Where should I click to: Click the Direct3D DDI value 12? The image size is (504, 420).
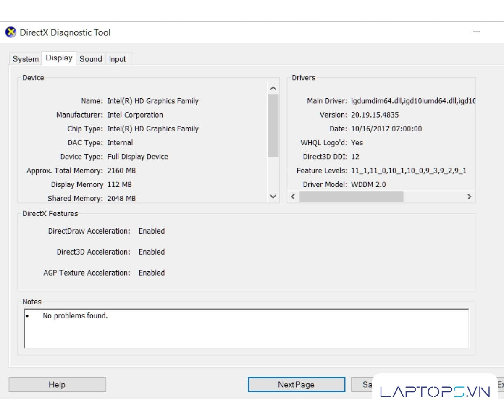point(355,157)
